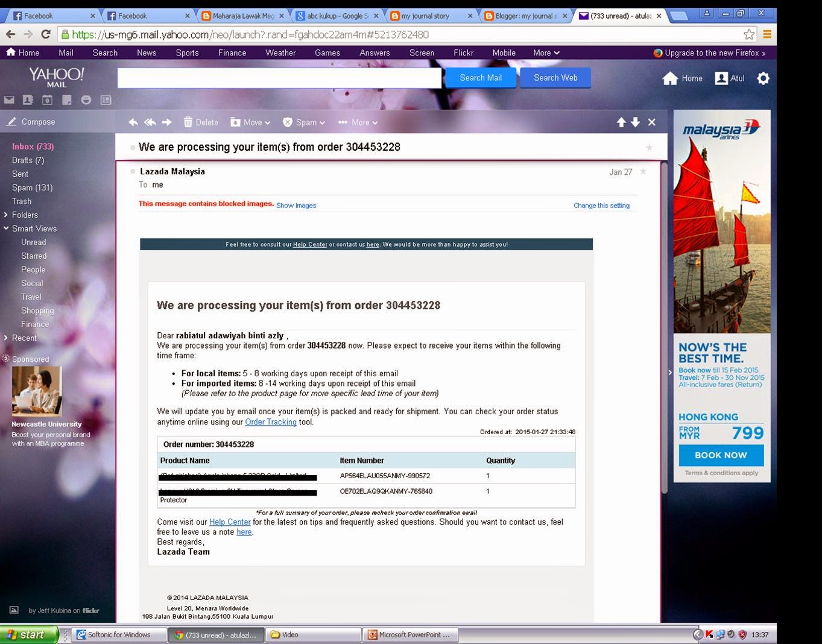Click the browser Forward arrow

(x=28, y=34)
